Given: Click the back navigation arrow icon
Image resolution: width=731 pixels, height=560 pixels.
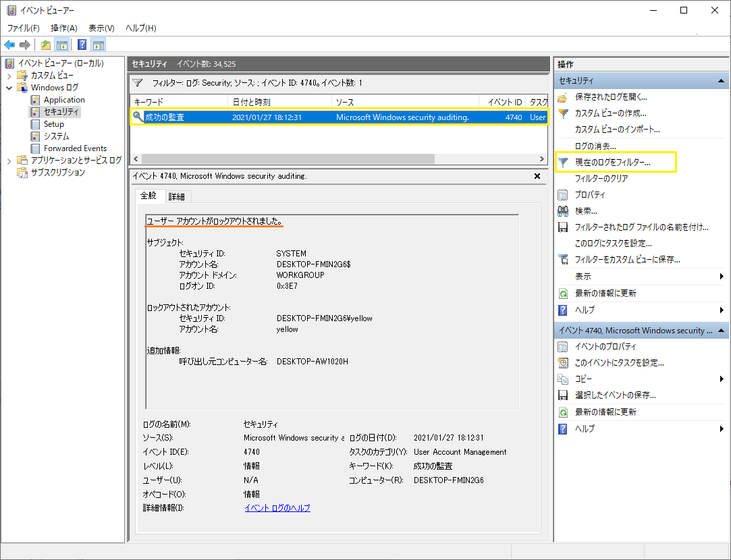Looking at the screenshot, I should tap(9, 45).
